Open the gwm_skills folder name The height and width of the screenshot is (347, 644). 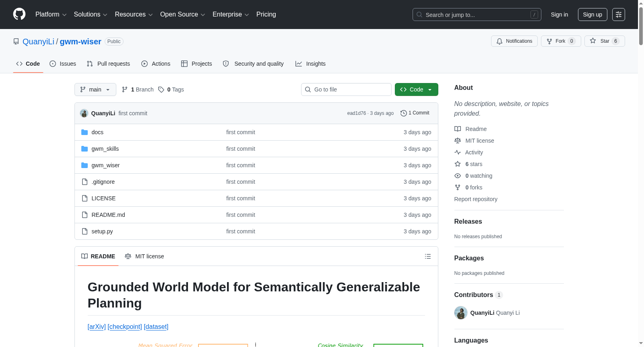[105, 149]
